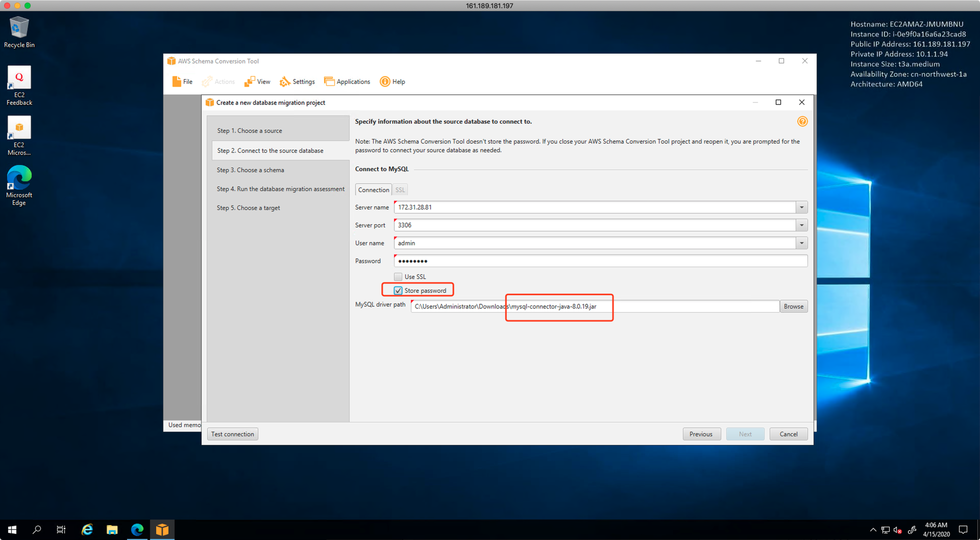Click the orange help question icon
980x540 pixels.
[x=802, y=122]
